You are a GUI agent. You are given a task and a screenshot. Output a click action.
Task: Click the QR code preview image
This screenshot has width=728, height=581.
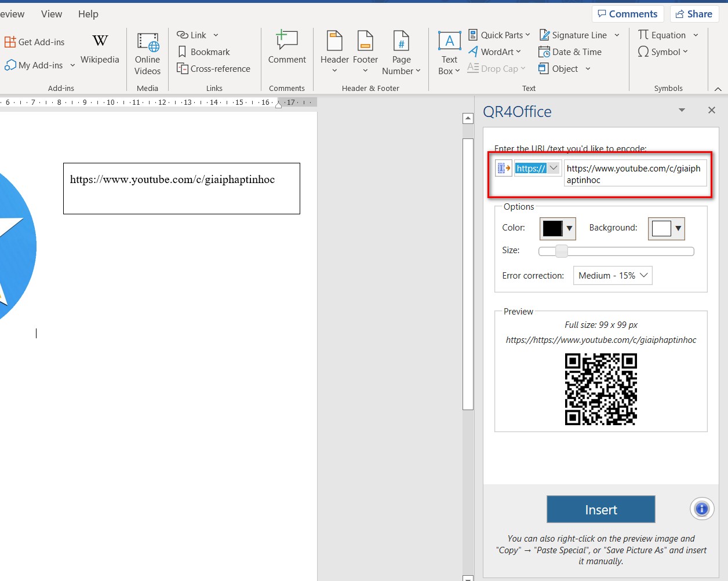pos(600,389)
